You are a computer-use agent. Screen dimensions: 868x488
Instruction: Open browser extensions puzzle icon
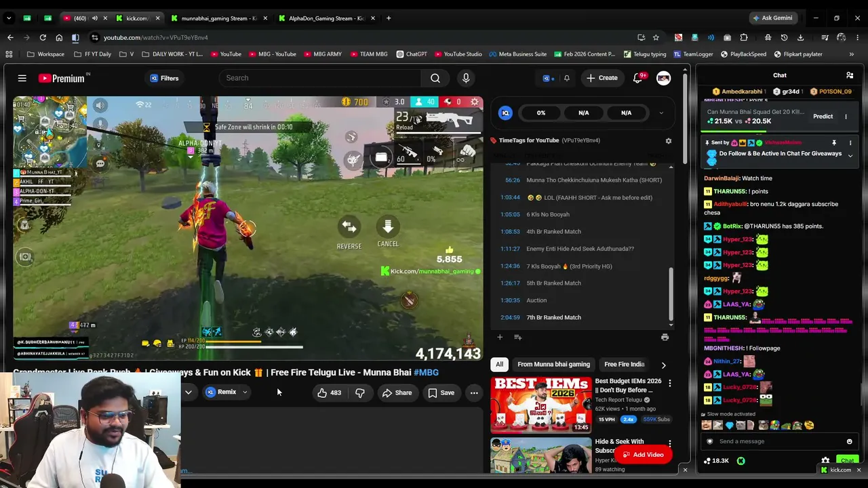coord(744,37)
